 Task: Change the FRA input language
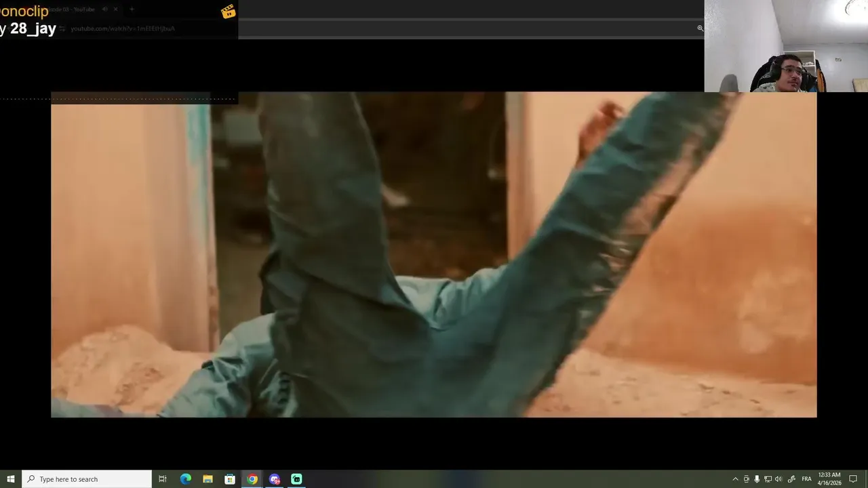point(806,479)
